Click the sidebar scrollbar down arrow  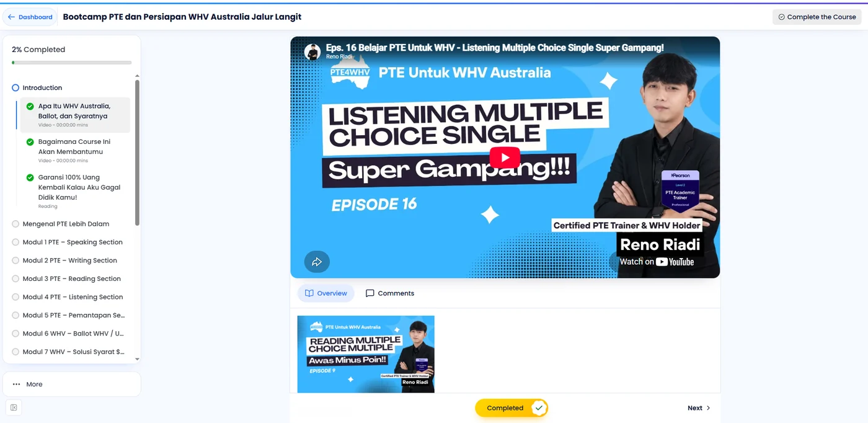137,359
